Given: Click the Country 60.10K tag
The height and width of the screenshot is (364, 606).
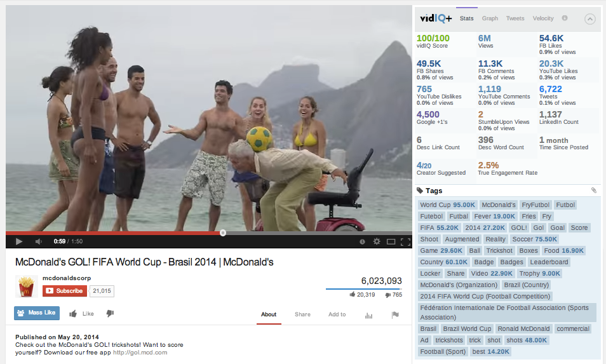Looking at the screenshot, I should (443, 262).
